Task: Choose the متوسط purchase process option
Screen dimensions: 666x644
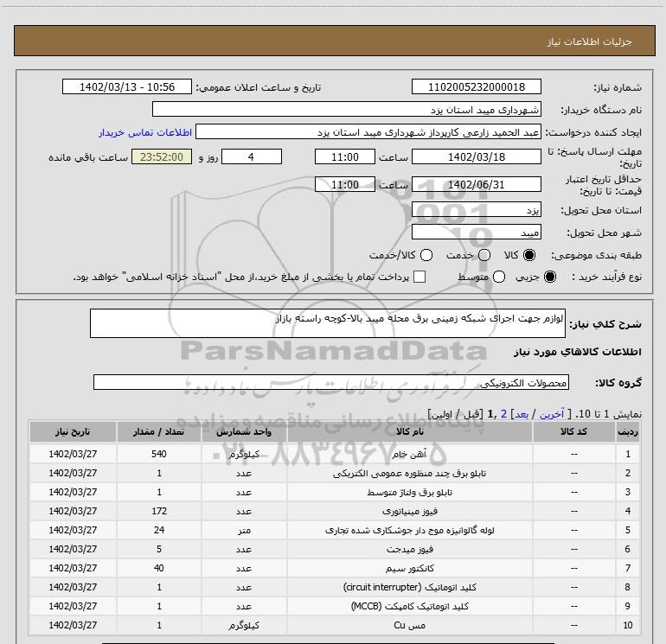Action: (x=499, y=277)
